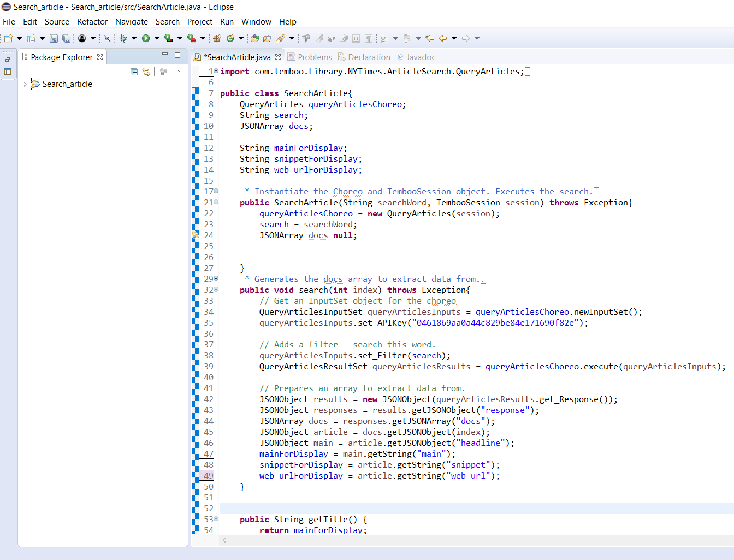The width and height of the screenshot is (734, 560).
Task: Open the Navigate menu
Action: (132, 22)
